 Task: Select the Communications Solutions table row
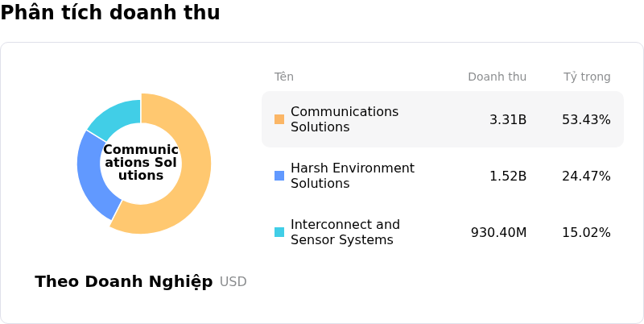tap(442, 119)
